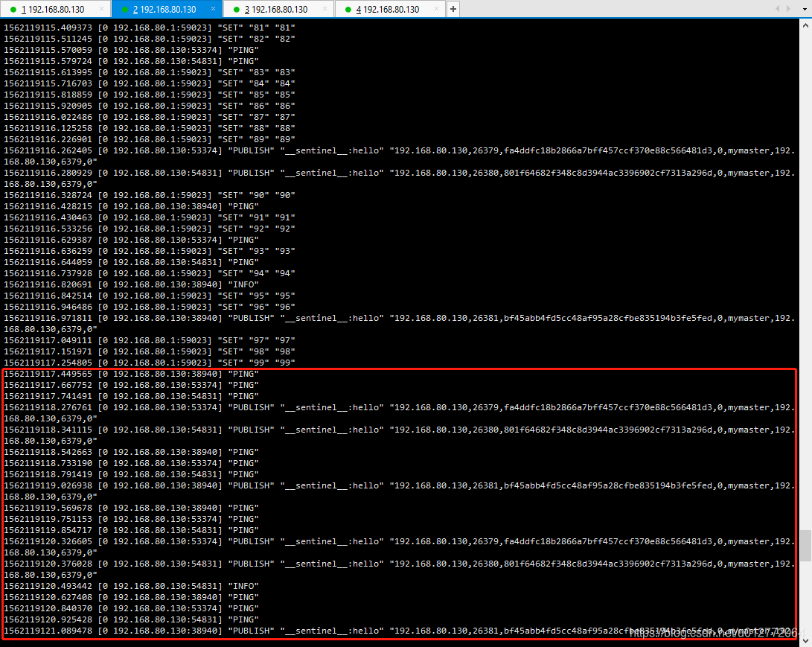Click log line 1562119117.254805 SET "99"

[x=149, y=363]
